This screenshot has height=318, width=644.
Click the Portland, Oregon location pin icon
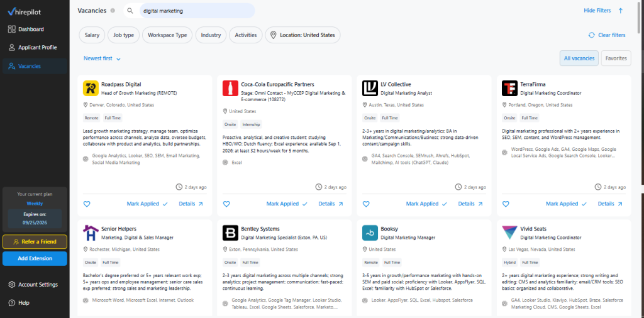point(504,105)
